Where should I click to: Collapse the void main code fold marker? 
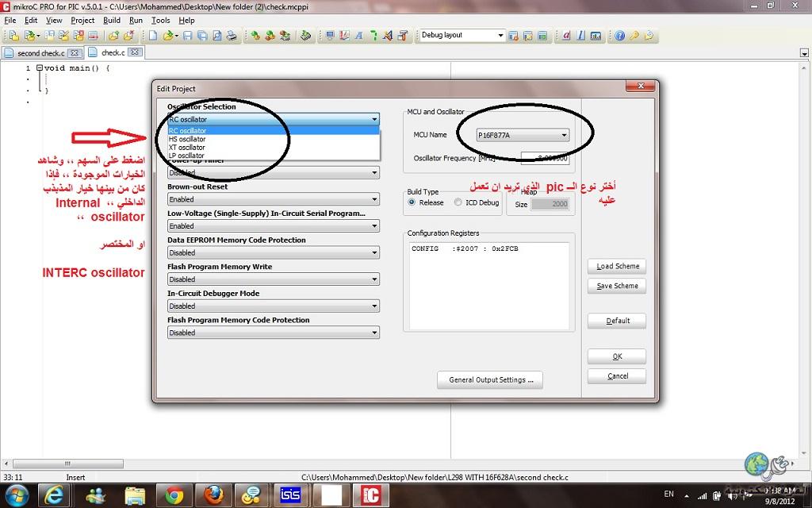coord(40,68)
